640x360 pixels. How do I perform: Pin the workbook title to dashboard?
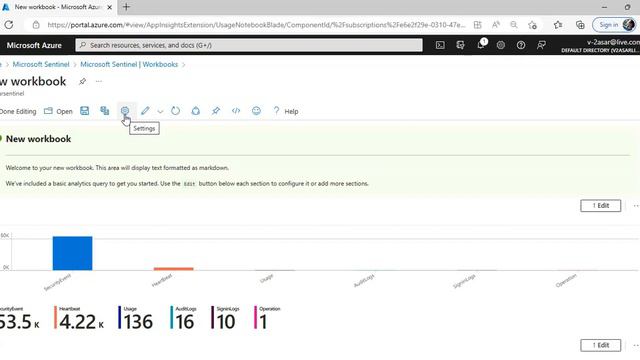tap(82, 81)
